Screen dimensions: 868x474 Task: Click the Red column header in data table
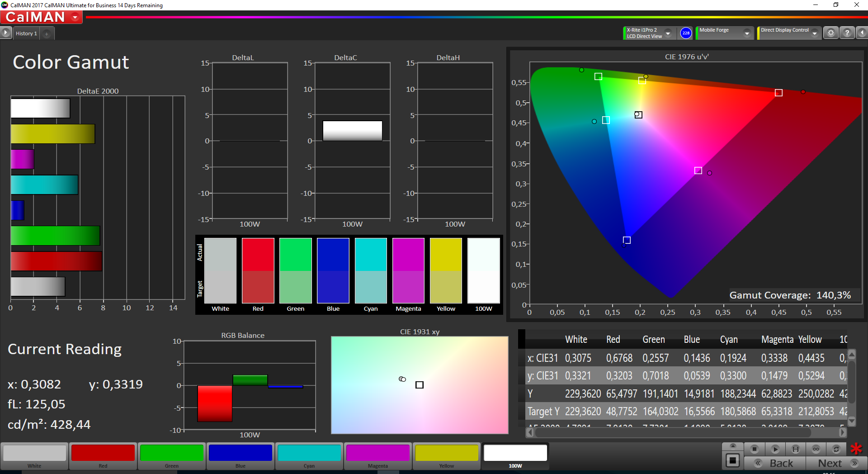(613, 339)
